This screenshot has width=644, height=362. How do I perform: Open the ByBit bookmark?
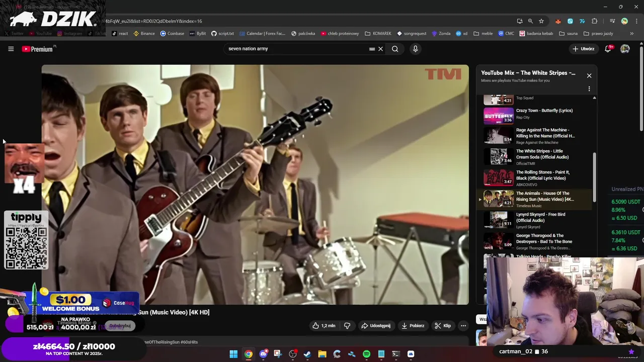point(198,34)
